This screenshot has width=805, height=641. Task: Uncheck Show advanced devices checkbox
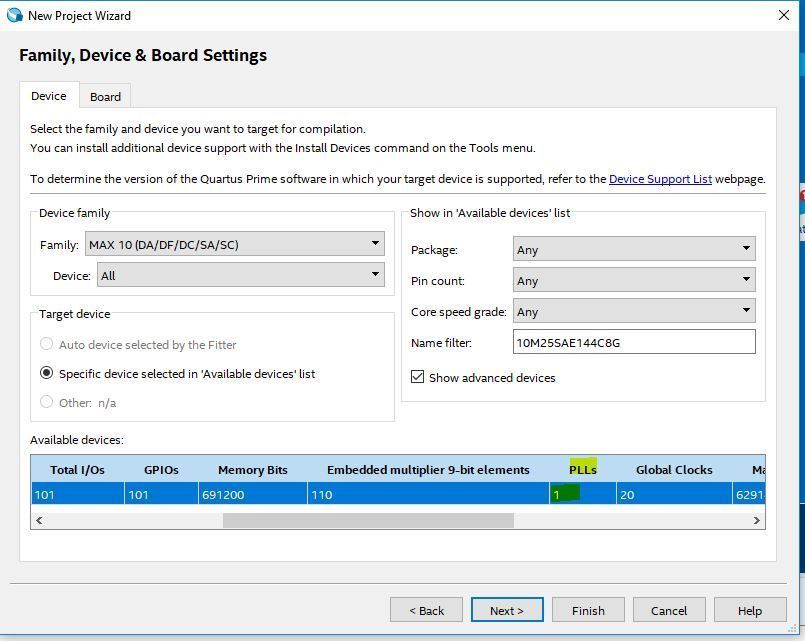pos(418,377)
